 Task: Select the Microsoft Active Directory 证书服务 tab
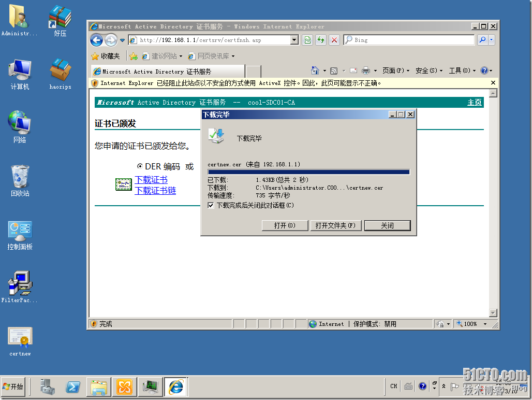point(166,71)
